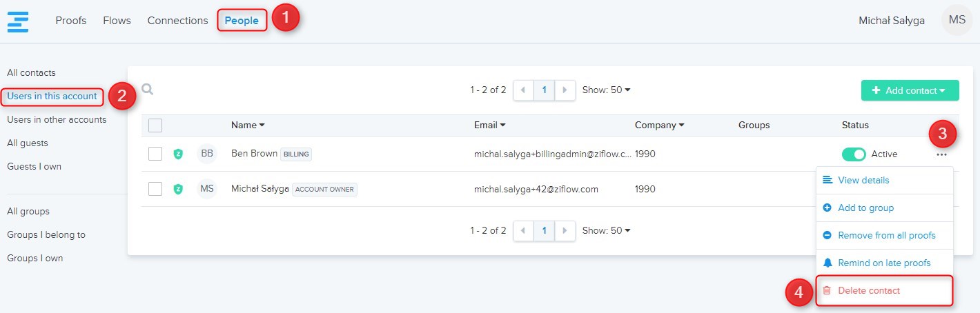Open the three-dots menu for Ben Brown
The image size is (980, 313).
pos(941,154)
